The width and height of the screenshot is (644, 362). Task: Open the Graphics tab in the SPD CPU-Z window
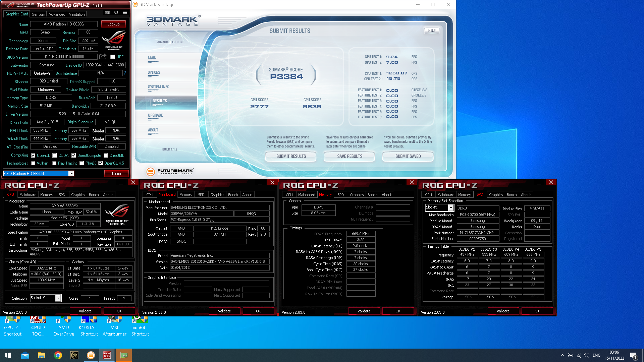(x=496, y=195)
